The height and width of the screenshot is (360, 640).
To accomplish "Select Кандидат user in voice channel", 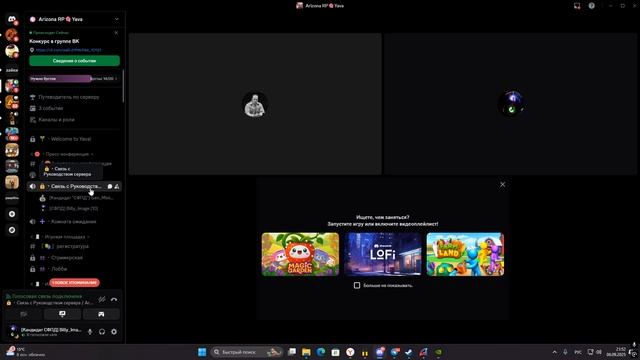I will click(x=77, y=198).
